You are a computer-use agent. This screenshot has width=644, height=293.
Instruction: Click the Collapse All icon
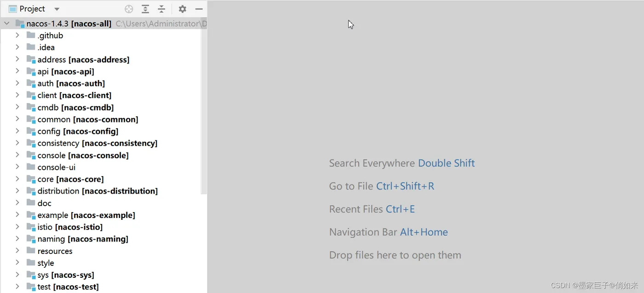point(161,9)
